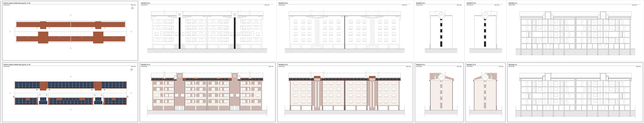Select the top view marker above the future roof plan

(71, 77)
